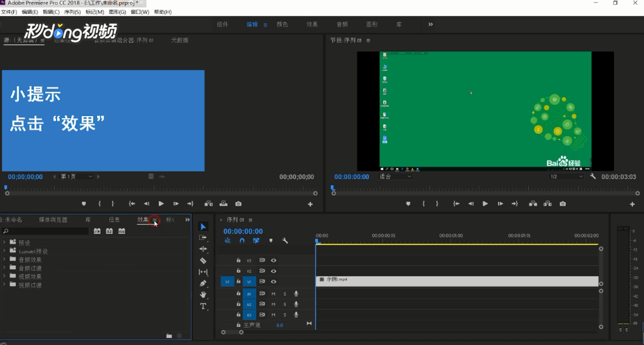Open the 1/2 playback resolution dropdown

tap(566, 176)
